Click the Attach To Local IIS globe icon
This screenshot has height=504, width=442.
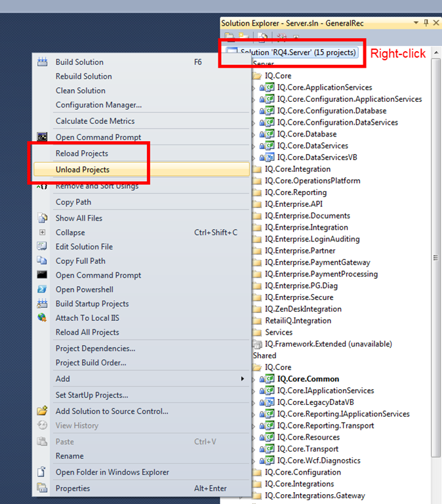pos(42,318)
